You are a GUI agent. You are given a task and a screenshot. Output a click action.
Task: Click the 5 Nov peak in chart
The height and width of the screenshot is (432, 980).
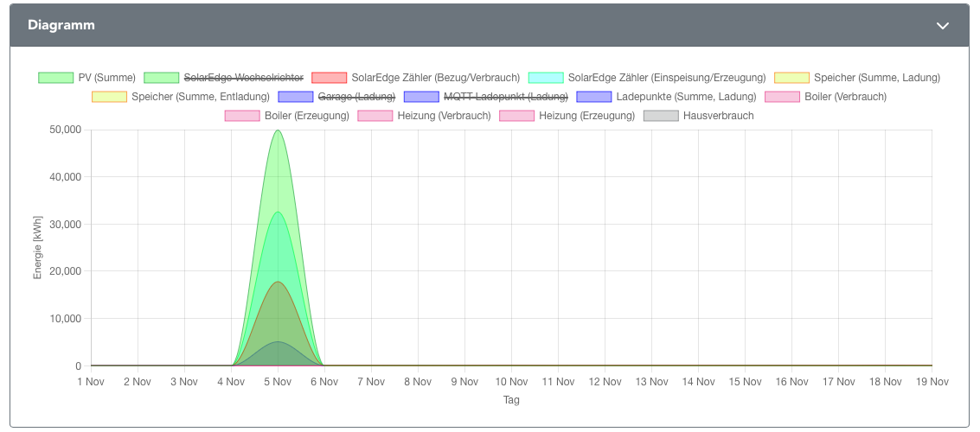click(278, 132)
